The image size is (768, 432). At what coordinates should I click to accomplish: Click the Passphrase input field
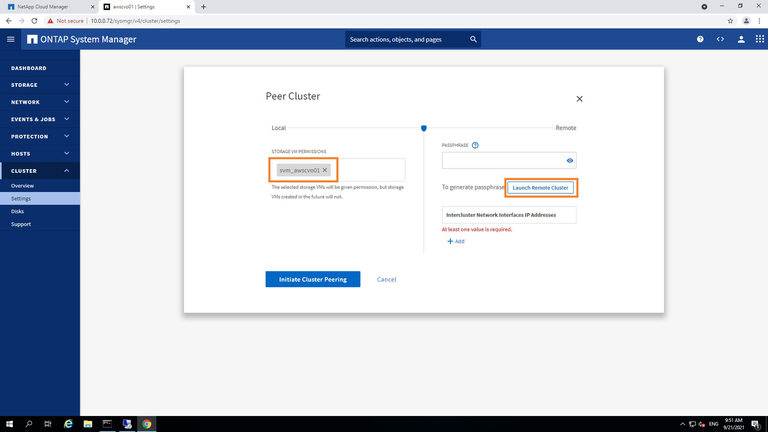[x=502, y=160]
